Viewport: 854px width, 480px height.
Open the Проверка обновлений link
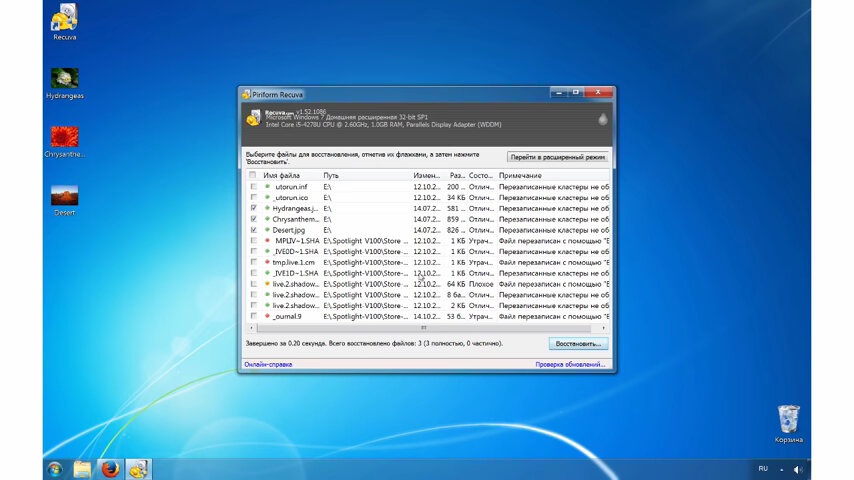[570, 364]
